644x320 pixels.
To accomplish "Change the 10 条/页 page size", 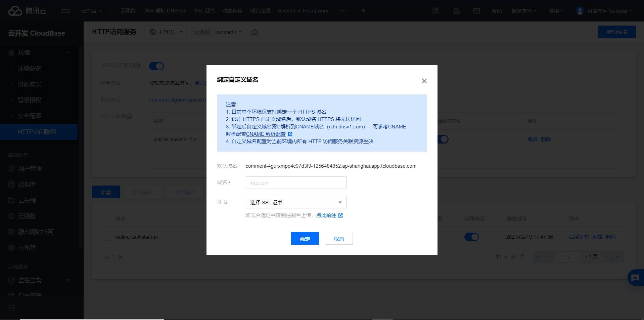I will pos(501,257).
